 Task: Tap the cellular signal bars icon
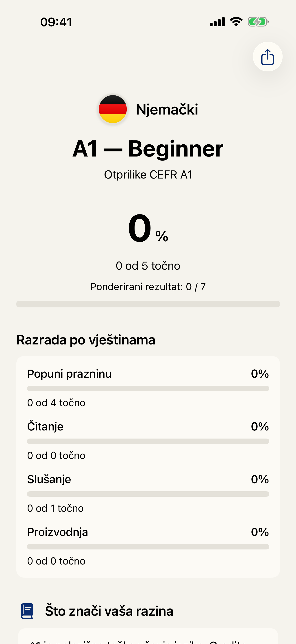click(217, 22)
